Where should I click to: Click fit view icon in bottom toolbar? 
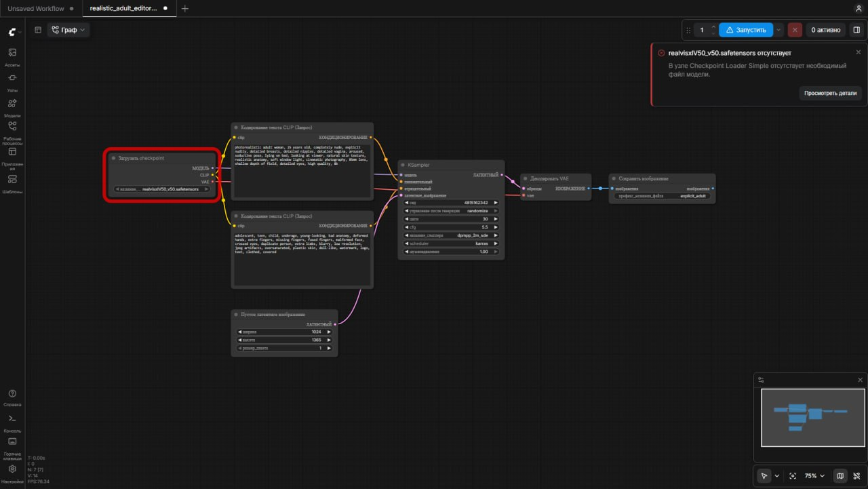coord(793,476)
